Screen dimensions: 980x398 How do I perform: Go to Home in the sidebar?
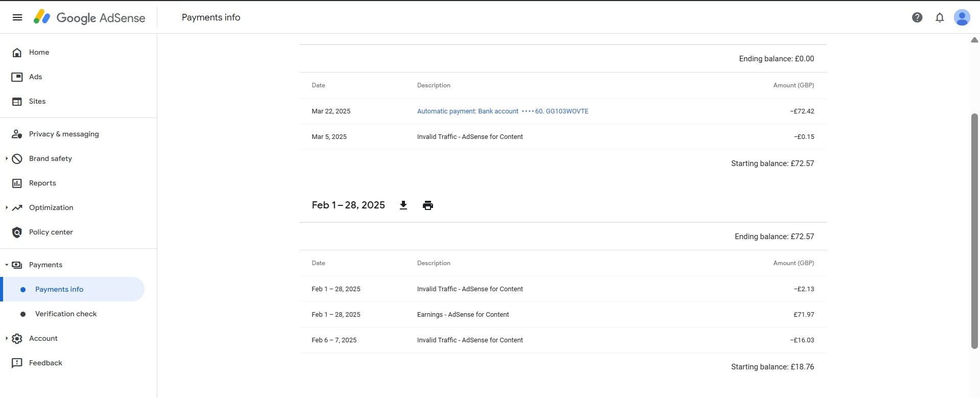[39, 52]
